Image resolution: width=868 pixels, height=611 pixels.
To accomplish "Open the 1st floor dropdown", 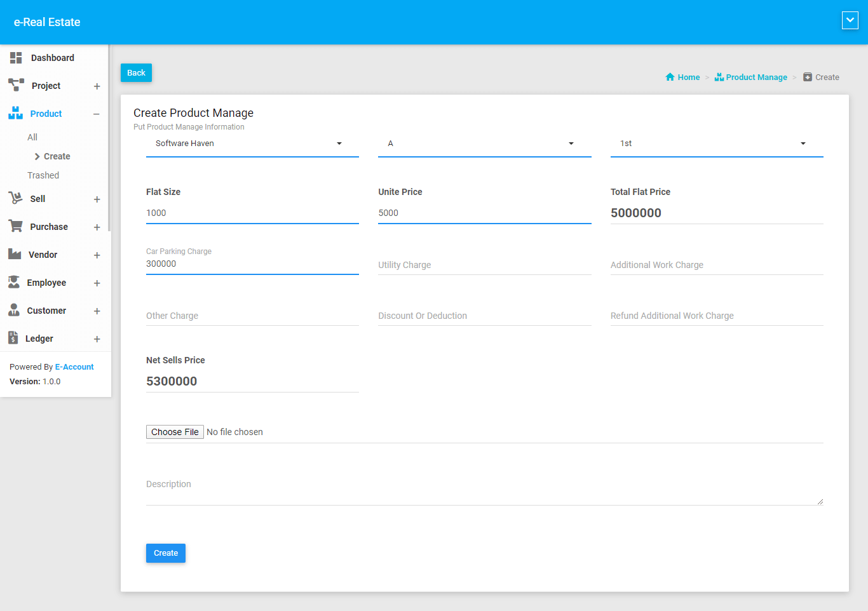I will [x=716, y=144].
